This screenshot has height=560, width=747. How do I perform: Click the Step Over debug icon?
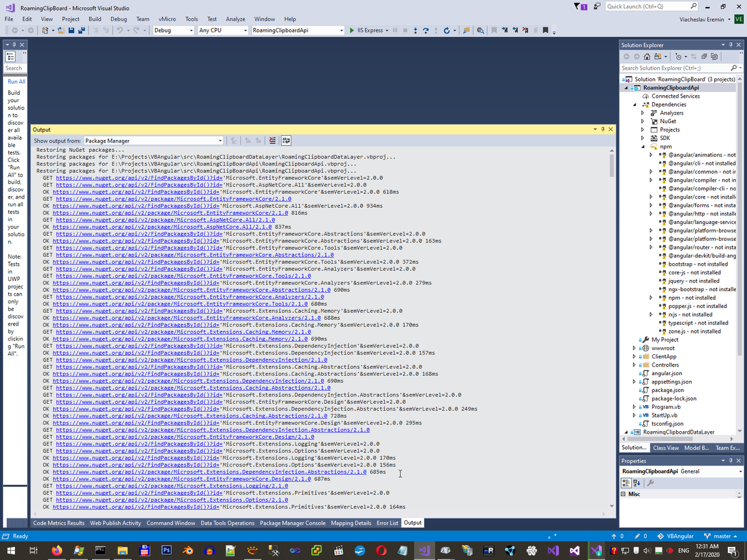(x=426, y=30)
